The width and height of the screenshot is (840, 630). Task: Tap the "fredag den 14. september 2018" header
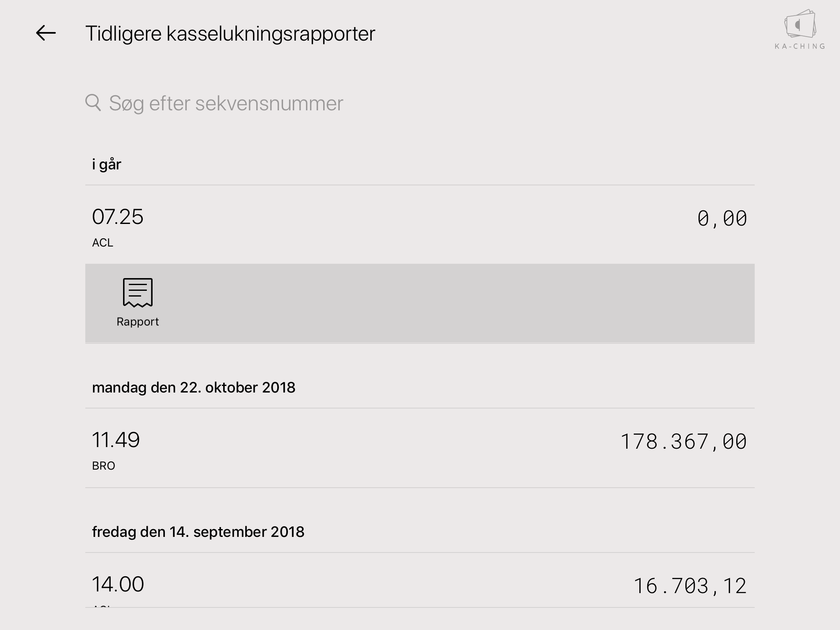[198, 532]
